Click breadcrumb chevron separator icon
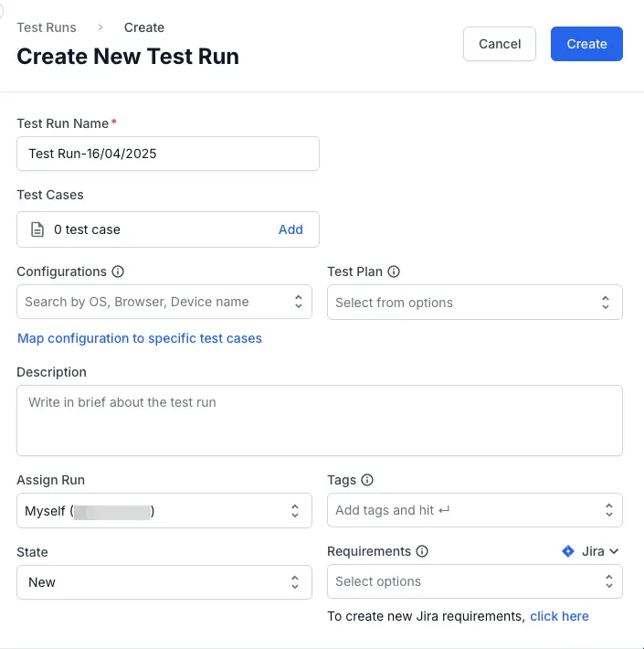Viewport: 644px width, 649px height. click(100, 27)
